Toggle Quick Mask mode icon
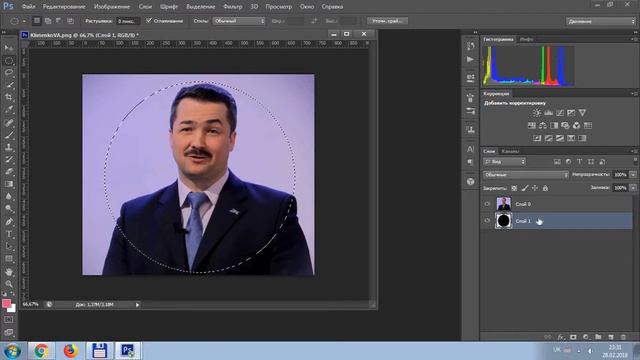640x360 pixels. [x=9, y=320]
